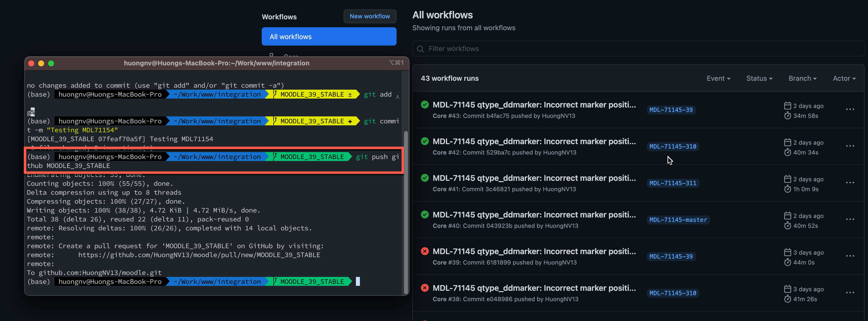Open the Status filter dropdown
Viewport: 868px width, 321px height.
pos(759,79)
